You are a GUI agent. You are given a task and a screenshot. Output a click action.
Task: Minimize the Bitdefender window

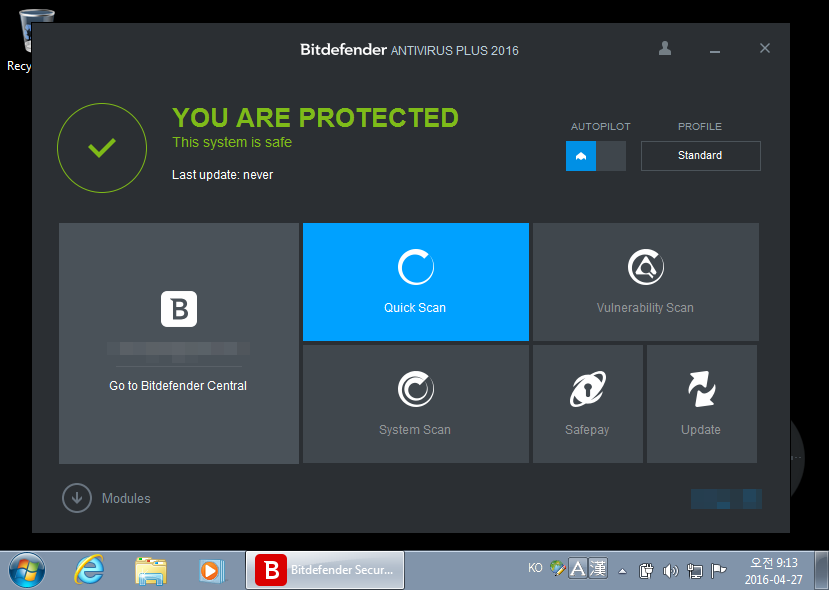pyautogui.click(x=715, y=51)
